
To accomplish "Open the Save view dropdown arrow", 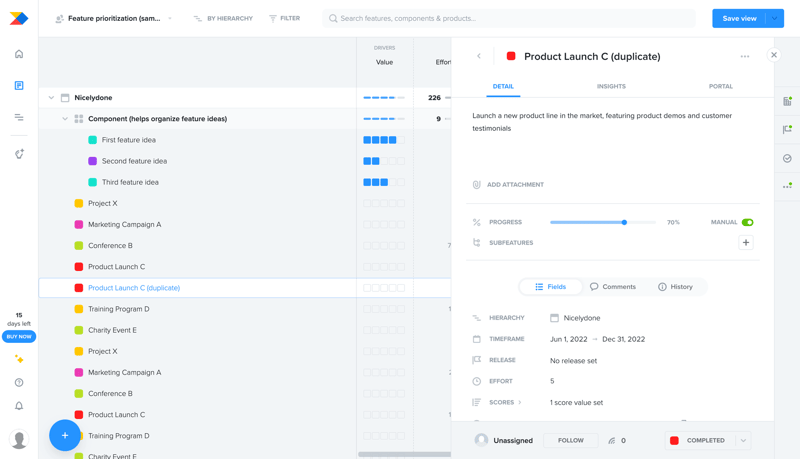I will click(x=774, y=18).
